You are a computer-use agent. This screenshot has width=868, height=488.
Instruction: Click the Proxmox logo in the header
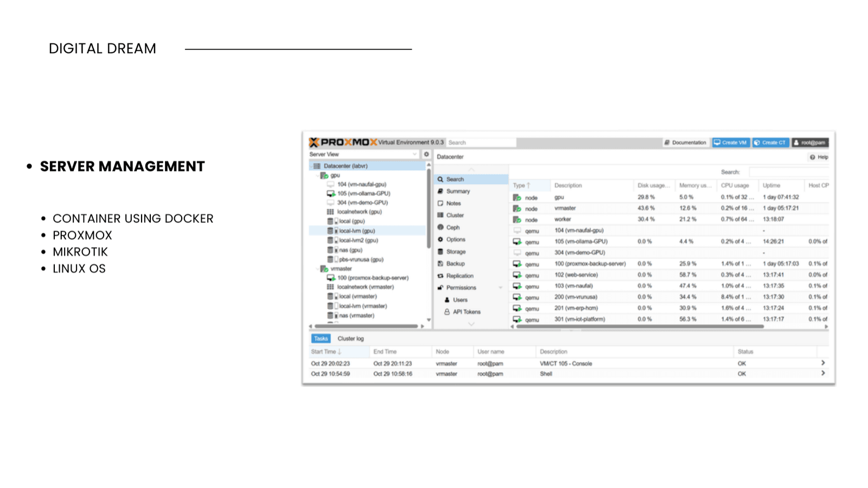[x=343, y=142]
